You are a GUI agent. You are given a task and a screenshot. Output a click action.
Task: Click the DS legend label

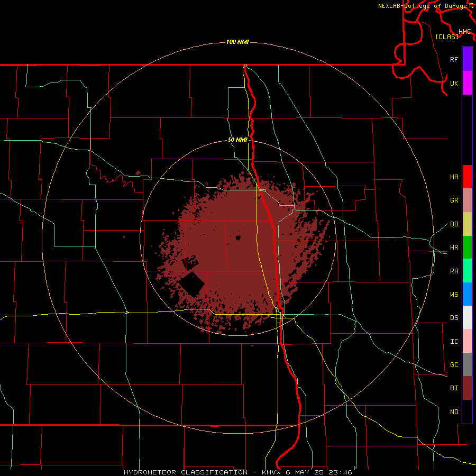(x=454, y=318)
